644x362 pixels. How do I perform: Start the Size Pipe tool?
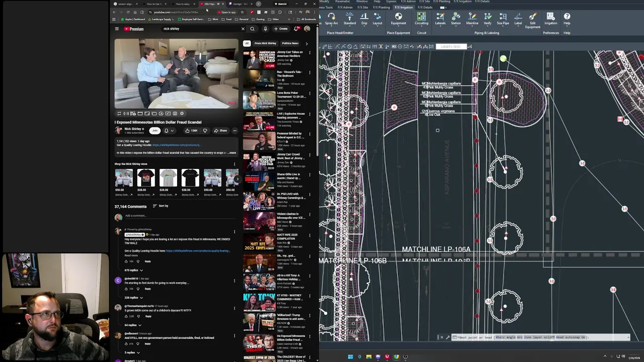[503, 19]
